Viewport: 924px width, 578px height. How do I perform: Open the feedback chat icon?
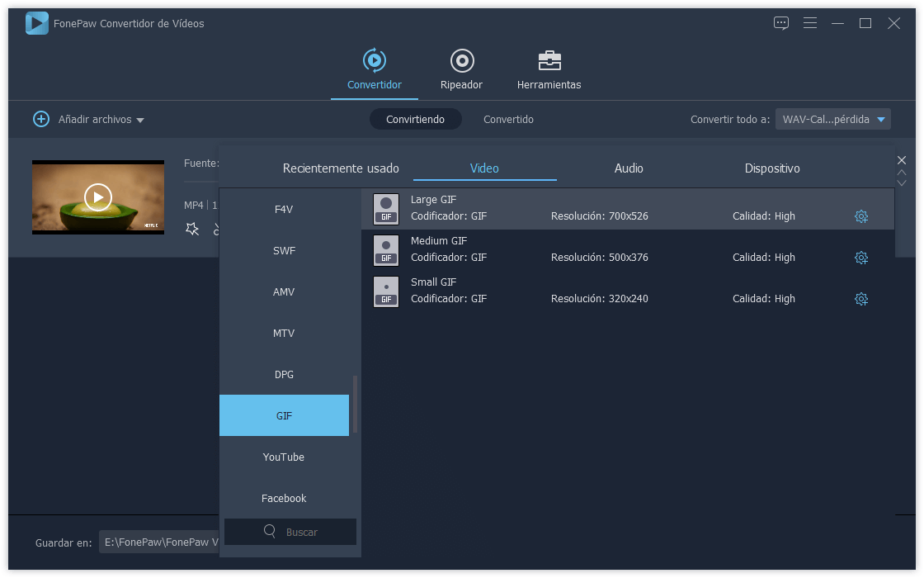pyautogui.click(x=780, y=23)
